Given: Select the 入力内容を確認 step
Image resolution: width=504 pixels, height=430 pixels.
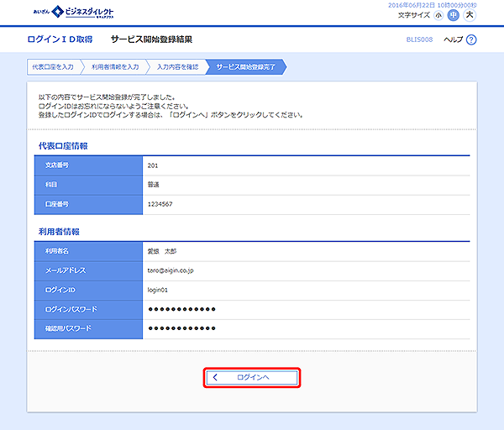Looking at the screenshot, I should (177, 67).
